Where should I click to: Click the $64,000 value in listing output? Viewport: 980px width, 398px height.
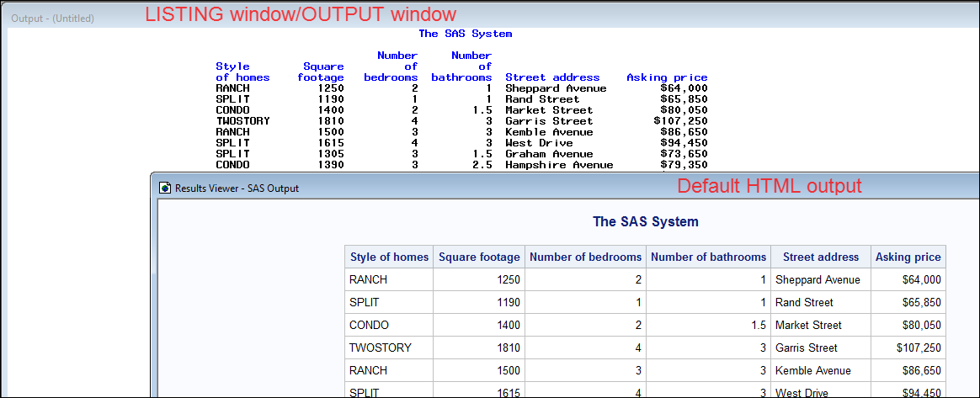tap(684, 88)
